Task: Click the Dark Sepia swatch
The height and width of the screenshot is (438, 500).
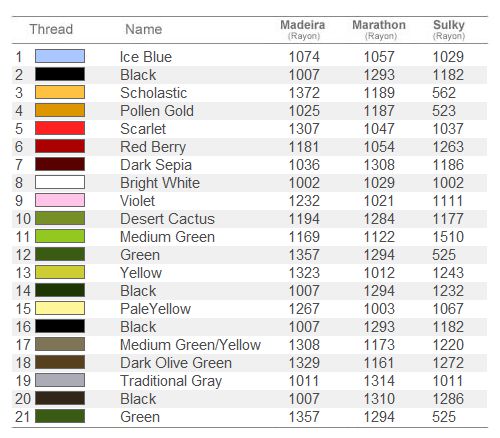Action: coord(60,164)
